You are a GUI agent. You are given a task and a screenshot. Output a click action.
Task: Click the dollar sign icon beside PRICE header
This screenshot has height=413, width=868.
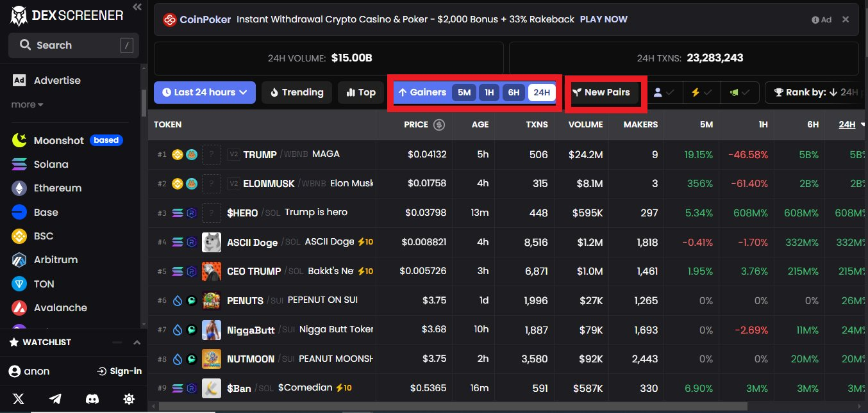(x=439, y=125)
